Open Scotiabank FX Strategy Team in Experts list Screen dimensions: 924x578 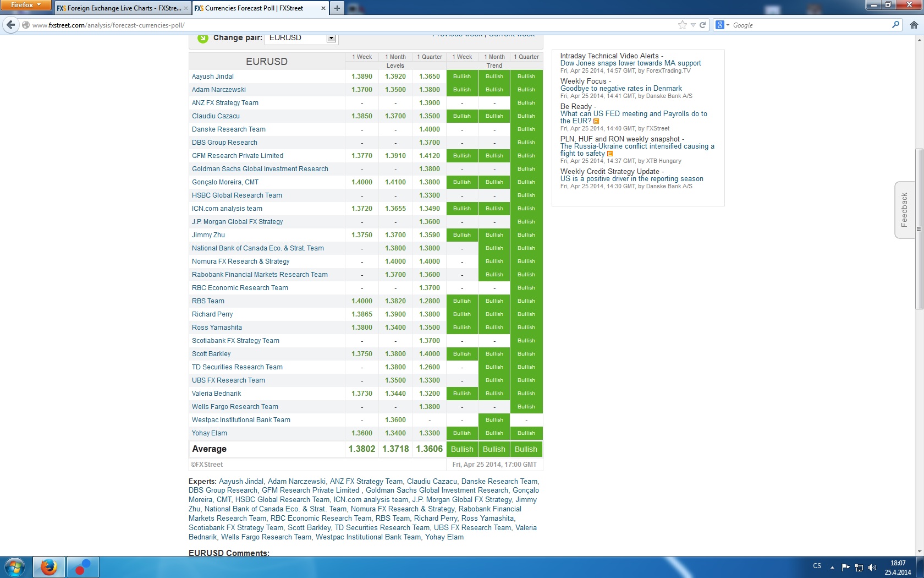click(236, 528)
